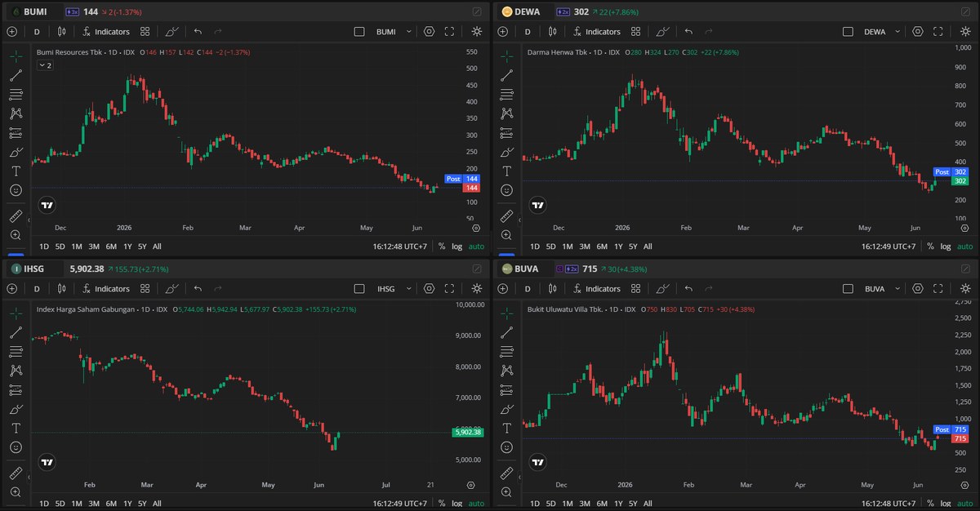This screenshot has height=511, width=980.
Task: Open time axis settings gear in BUVA chart
Action: [966, 485]
